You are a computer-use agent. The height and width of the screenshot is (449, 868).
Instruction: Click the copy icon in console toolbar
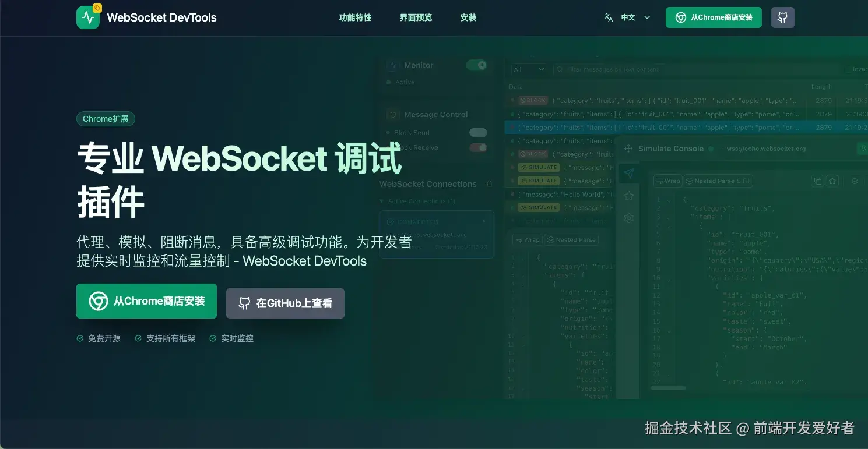click(x=818, y=181)
